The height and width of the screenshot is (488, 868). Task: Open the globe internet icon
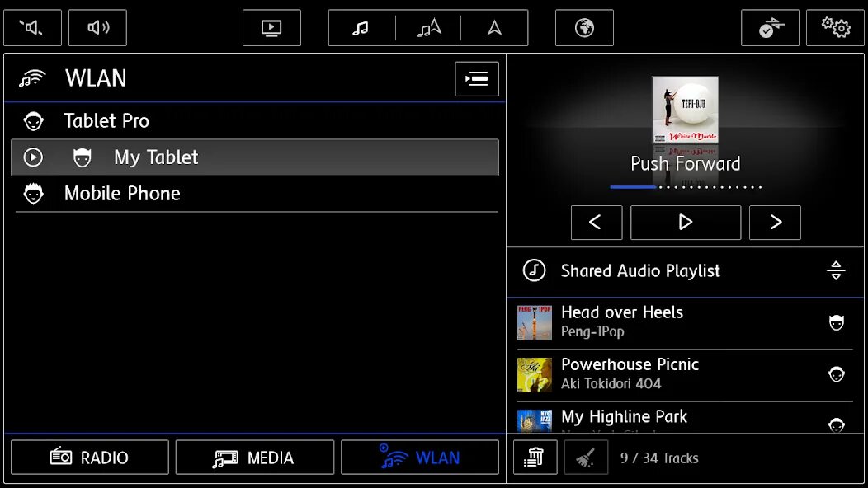584,28
